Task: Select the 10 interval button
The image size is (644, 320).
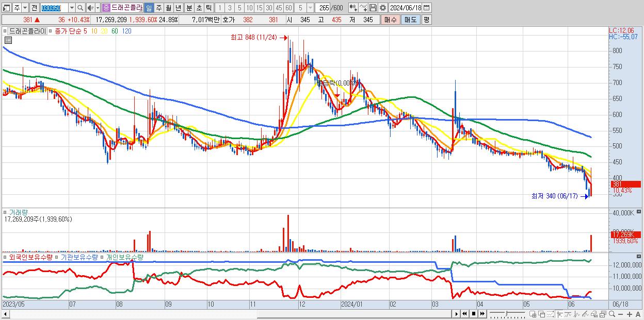Action: click(x=249, y=8)
